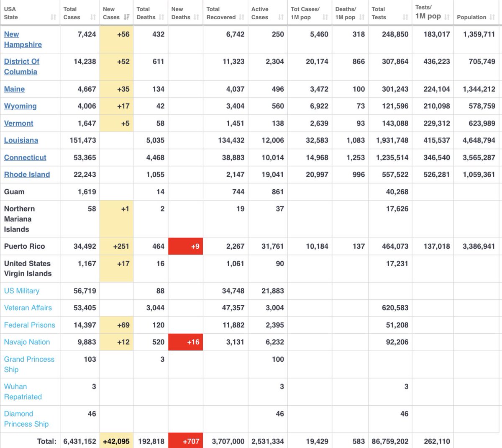The image size is (502, 448).
Task: Select the Puerto Rico row label
Action: pos(24,246)
